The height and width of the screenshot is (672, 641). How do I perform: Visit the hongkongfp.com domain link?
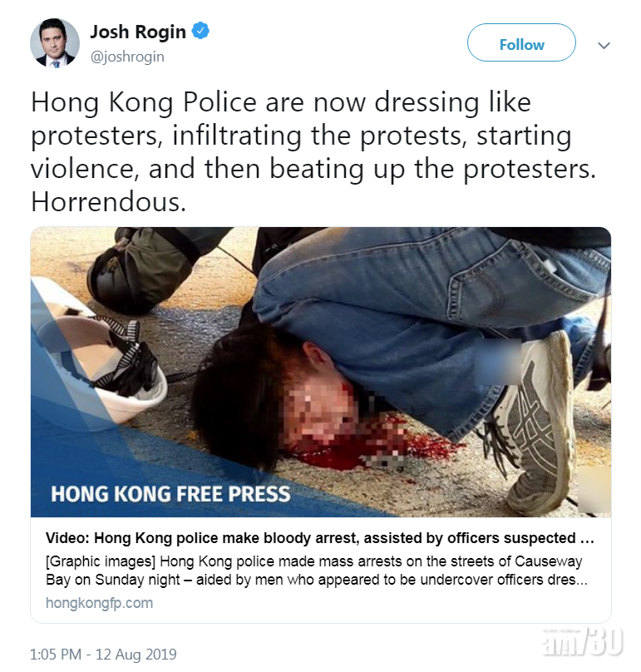(x=99, y=603)
